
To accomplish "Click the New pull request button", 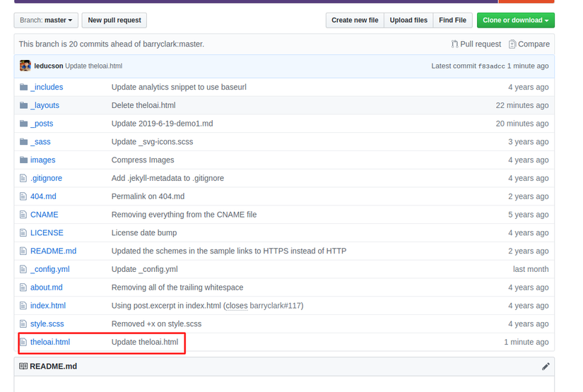I will coord(114,20).
